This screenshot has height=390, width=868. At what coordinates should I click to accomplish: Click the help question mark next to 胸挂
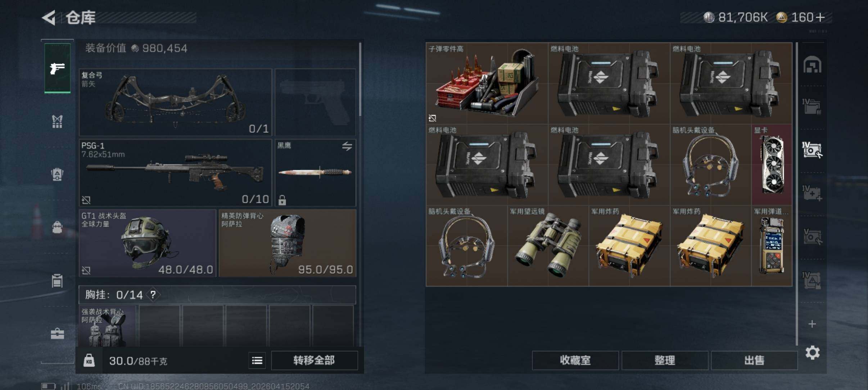[153, 295]
